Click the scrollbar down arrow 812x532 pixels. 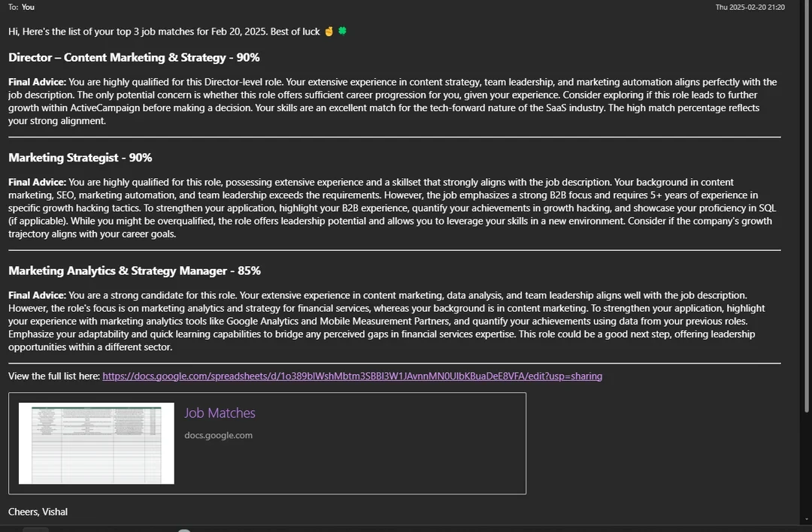click(806, 519)
